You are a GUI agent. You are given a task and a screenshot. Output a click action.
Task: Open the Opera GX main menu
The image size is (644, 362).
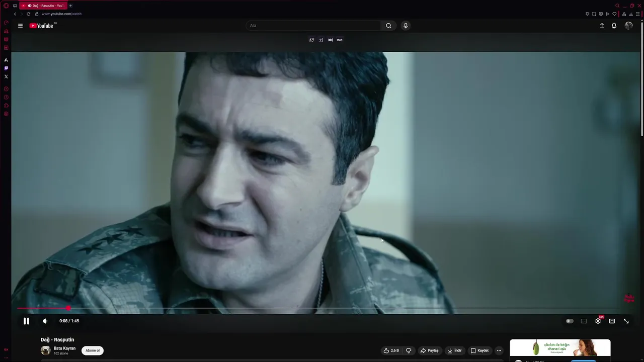6,6
